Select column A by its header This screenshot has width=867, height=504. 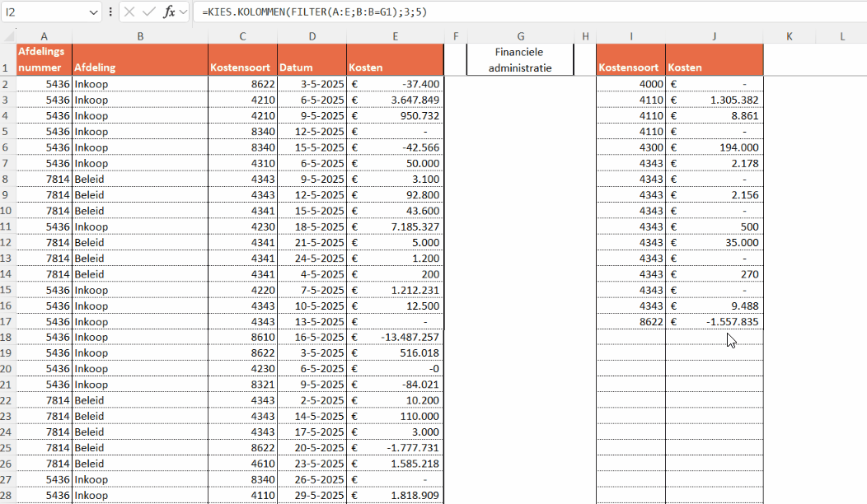[x=44, y=35]
